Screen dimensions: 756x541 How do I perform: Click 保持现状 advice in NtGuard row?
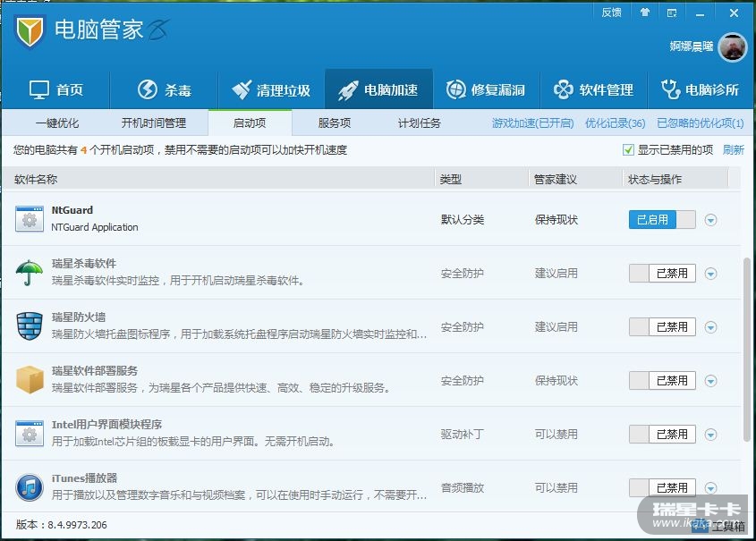tap(556, 220)
